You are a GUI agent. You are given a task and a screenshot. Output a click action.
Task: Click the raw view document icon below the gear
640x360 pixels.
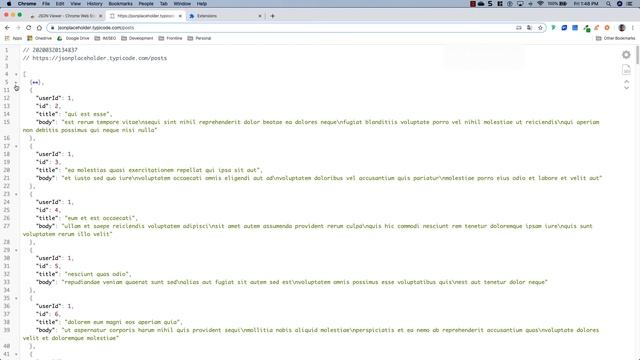point(626,69)
